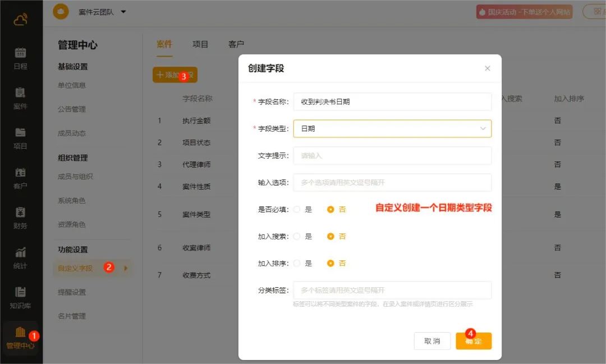
Task: Open 知识库 knowledge base icon
Action: [20, 293]
